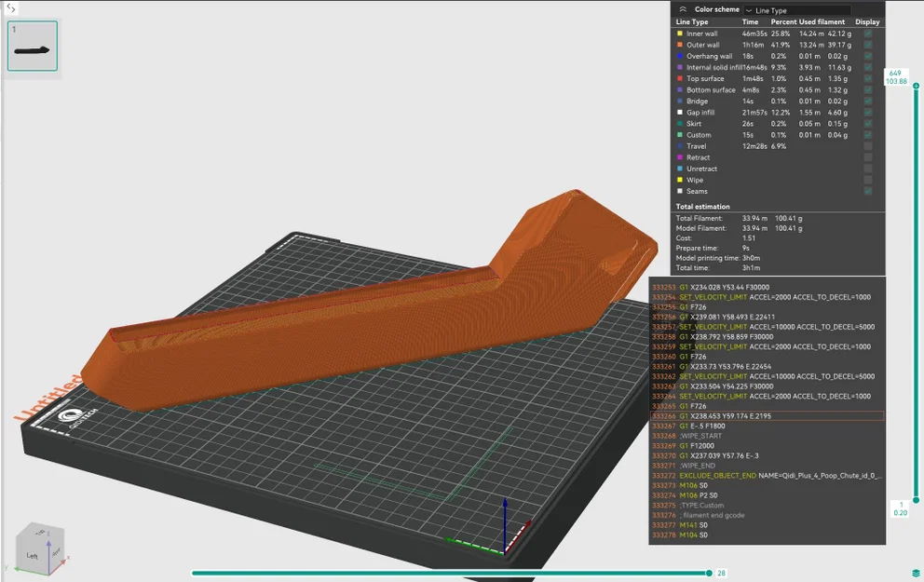Enable Wipe display checkbox

pos(868,180)
